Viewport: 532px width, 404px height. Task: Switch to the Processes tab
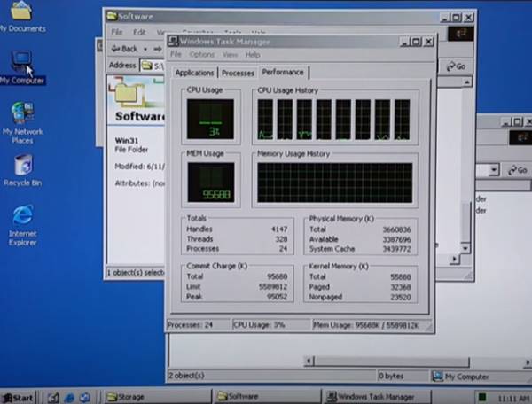point(238,73)
